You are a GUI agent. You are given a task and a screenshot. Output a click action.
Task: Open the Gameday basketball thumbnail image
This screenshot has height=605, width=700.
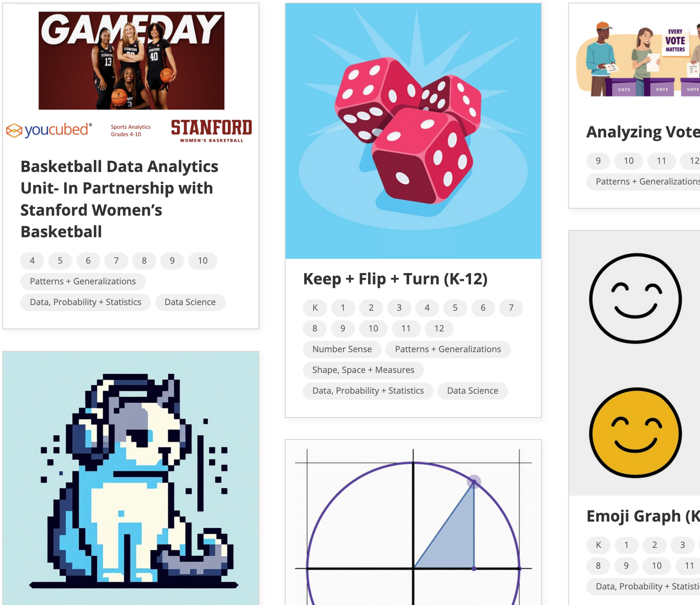[x=131, y=60]
